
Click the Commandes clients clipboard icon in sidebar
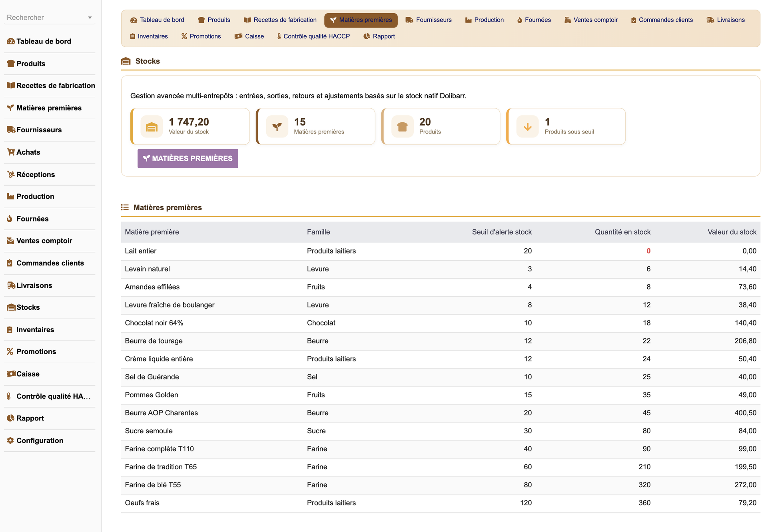click(10, 263)
